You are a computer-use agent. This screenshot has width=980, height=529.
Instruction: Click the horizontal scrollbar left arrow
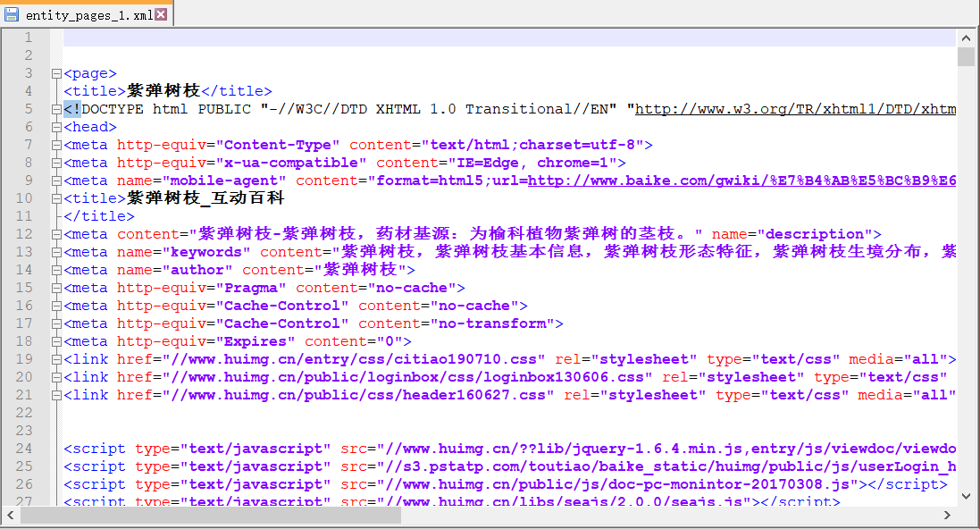pyautogui.click(x=11, y=516)
